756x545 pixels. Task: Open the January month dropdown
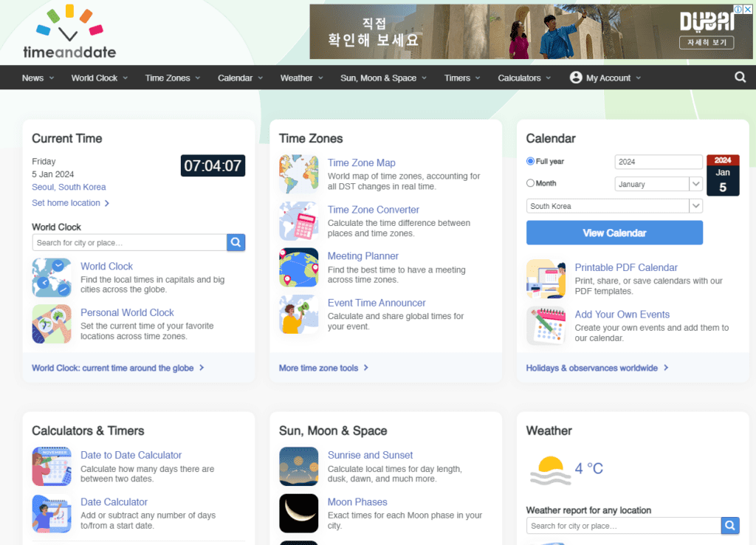pos(658,184)
